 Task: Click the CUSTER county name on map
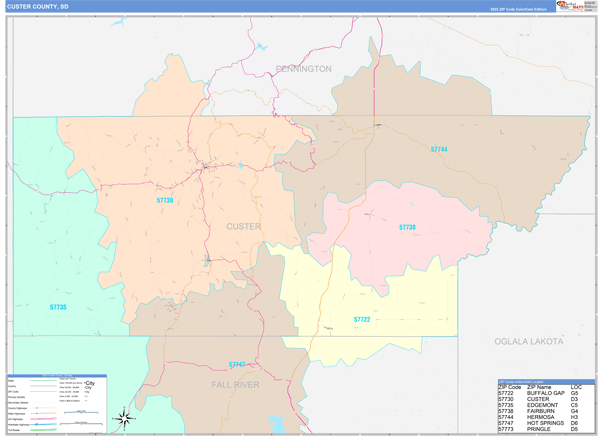click(243, 226)
